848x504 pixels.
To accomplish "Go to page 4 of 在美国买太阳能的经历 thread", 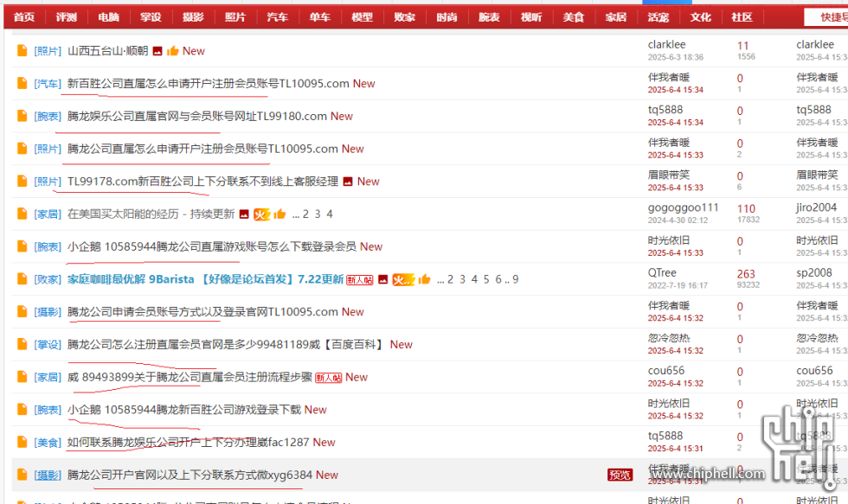I will pos(330,214).
